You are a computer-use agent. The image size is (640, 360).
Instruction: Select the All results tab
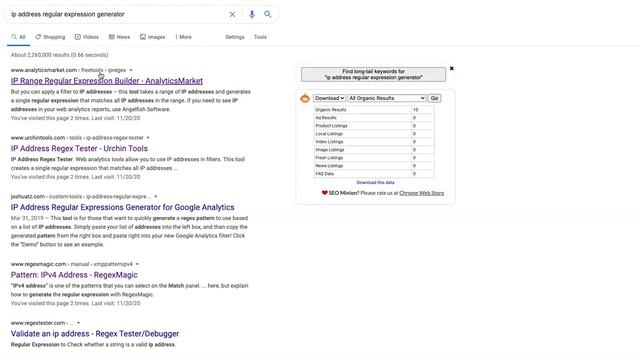click(x=18, y=37)
